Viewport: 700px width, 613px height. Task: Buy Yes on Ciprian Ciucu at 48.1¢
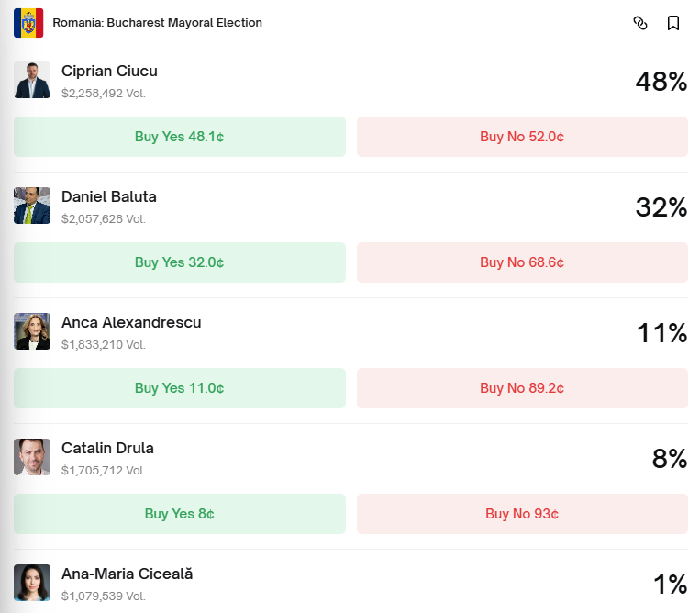[180, 137]
